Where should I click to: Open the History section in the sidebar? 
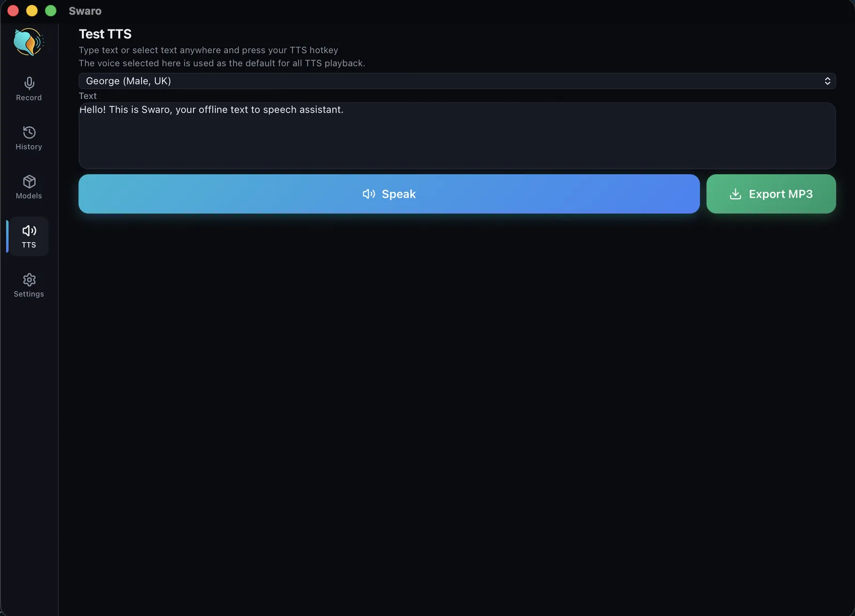(29, 138)
